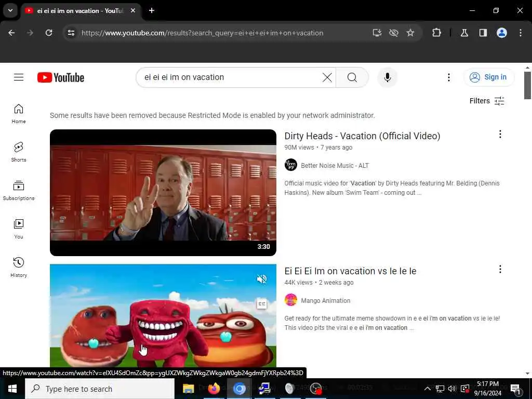Click the install app icon in address bar
532x399 pixels.
(x=377, y=33)
